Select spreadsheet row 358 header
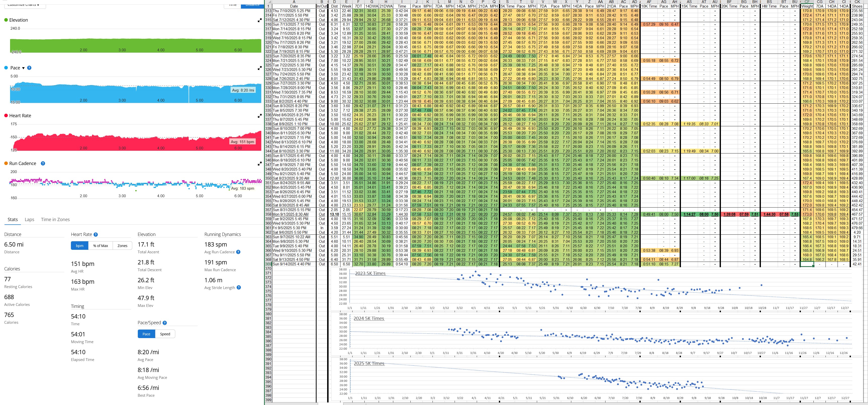The width and height of the screenshot is (868, 405). coord(268,214)
